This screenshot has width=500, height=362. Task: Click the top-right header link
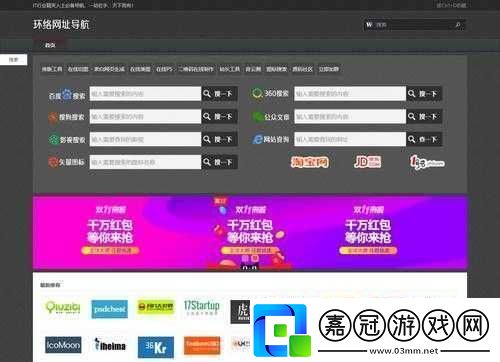pyautogui.click(x=451, y=5)
